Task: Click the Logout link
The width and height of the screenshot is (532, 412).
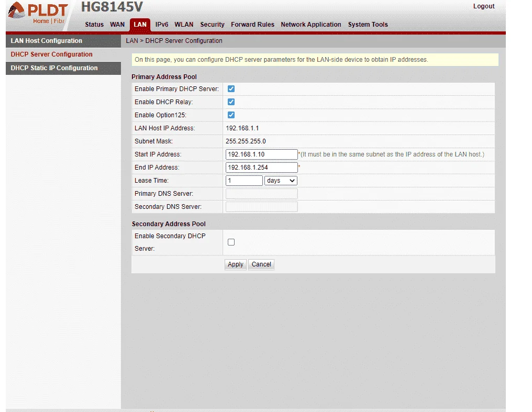Action: click(484, 6)
